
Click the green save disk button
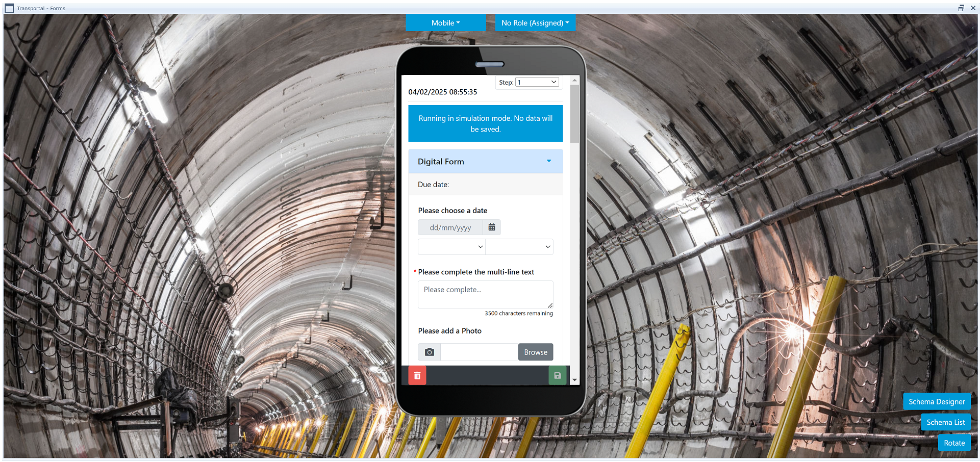pos(558,376)
